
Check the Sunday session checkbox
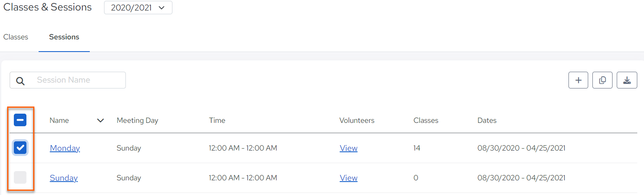click(x=20, y=177)
